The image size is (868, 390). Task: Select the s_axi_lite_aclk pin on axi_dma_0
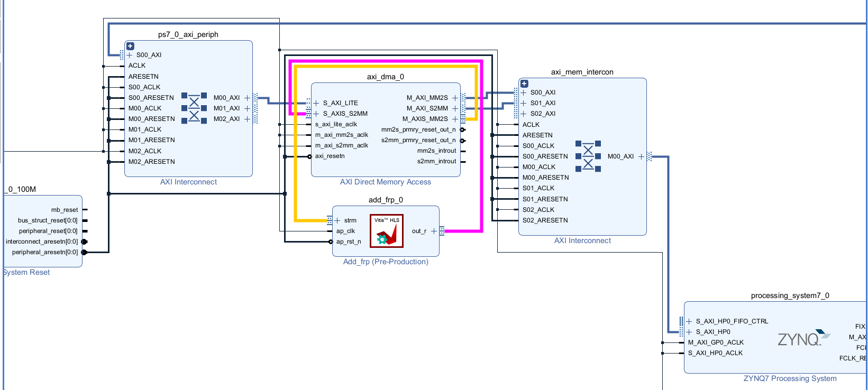(336, 124)
